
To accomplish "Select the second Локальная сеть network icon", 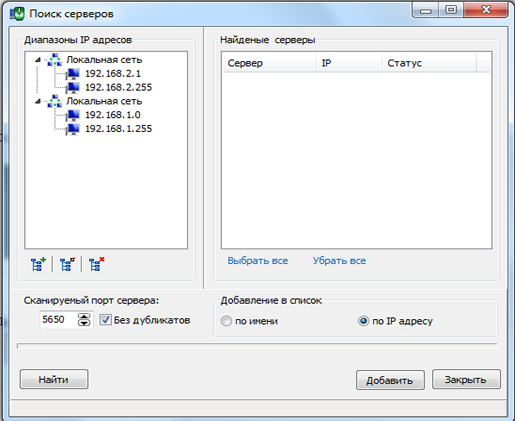I will [55, 101].
